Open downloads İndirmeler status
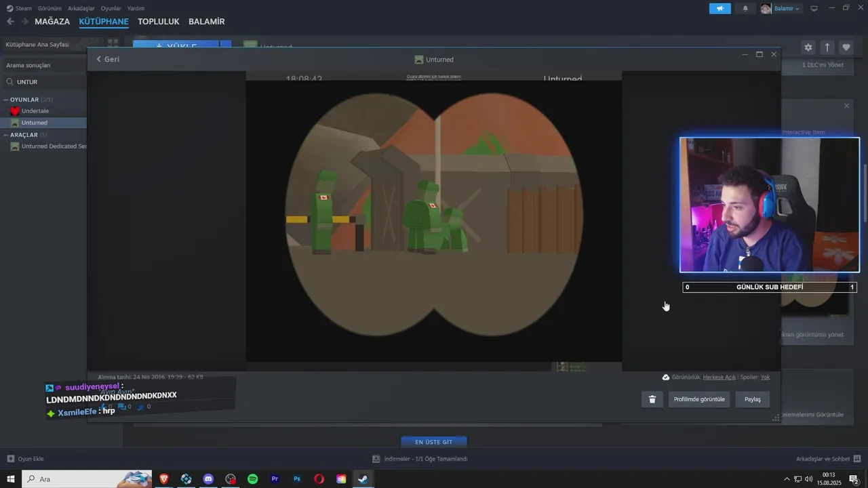 (x=420, y=459)
